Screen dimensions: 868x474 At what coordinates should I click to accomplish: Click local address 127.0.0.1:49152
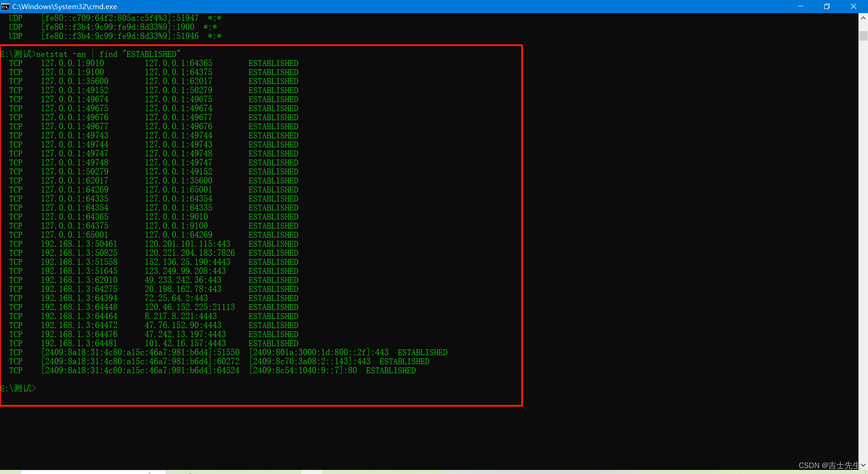point(75,90)
